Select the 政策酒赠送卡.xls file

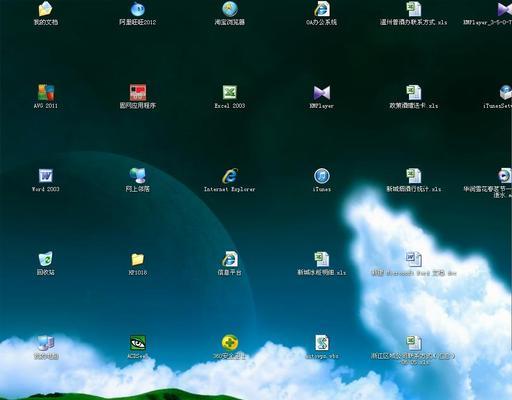pyautogui.click(x=414, y=93)
